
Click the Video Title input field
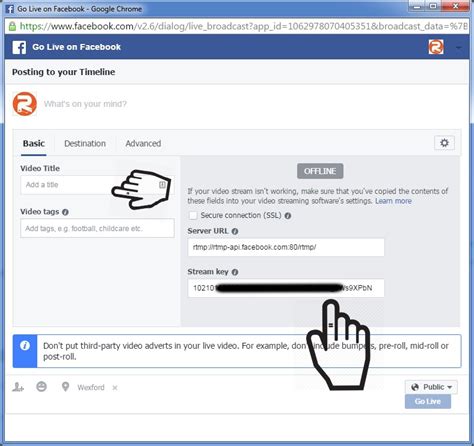tap(97, 185)
